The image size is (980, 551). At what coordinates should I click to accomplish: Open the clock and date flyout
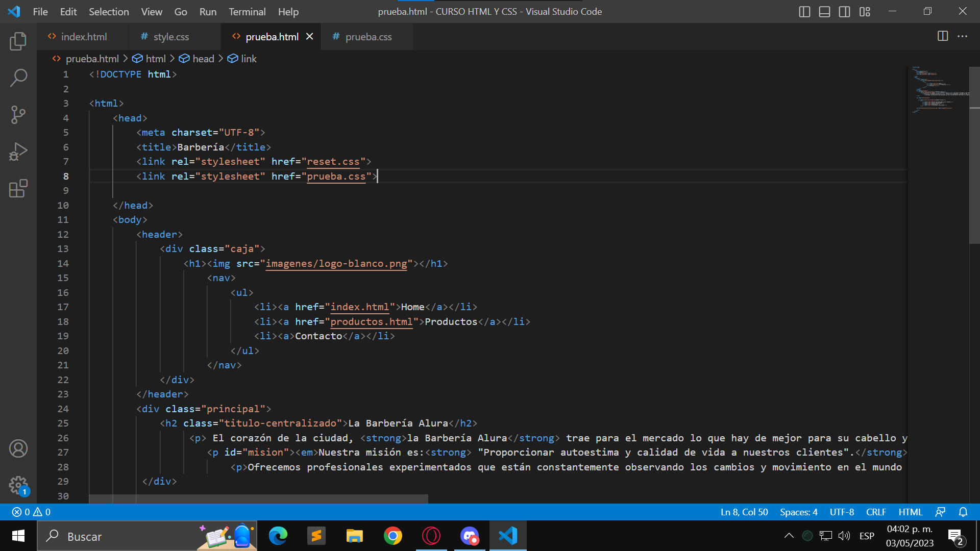point(910,536)
